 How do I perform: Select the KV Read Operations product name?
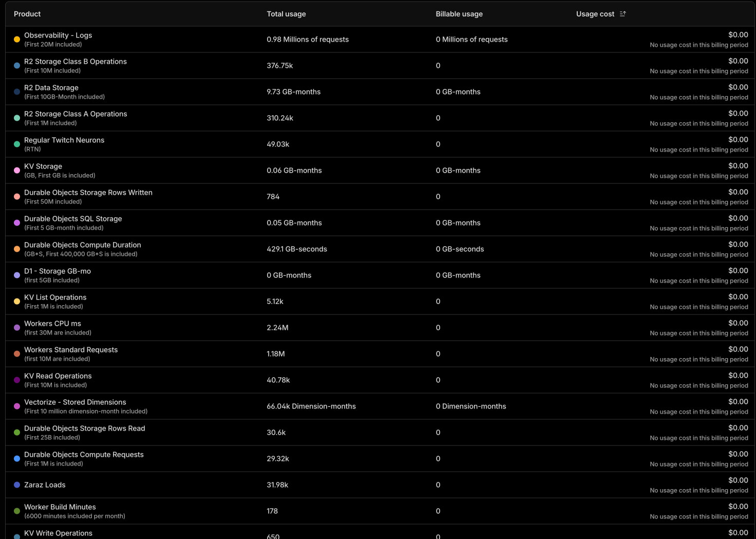[x=58, y=376]
